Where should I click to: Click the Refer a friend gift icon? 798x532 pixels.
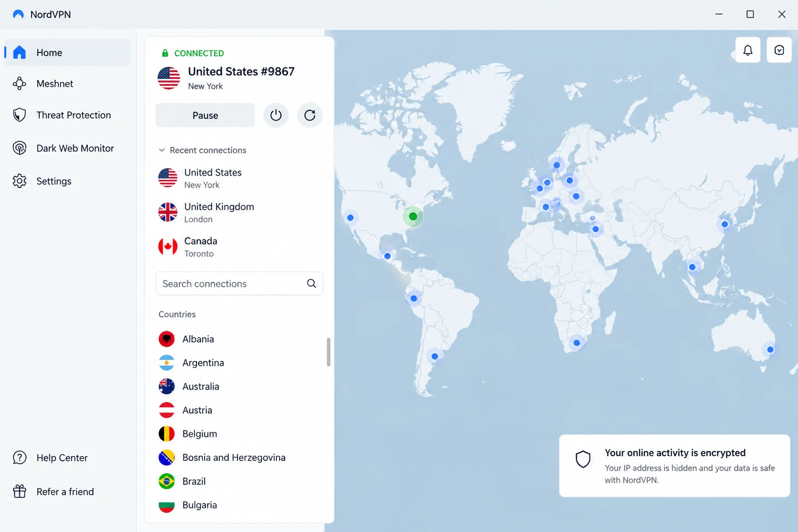[20, 491]
